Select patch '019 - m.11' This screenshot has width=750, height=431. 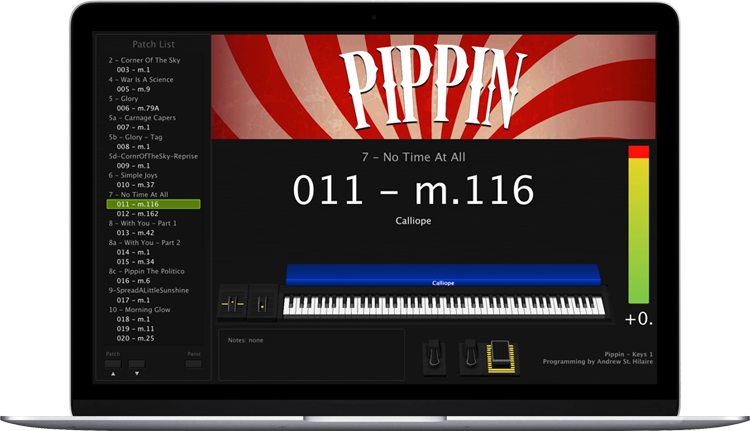pyautogui.click(x=135, y=329)
